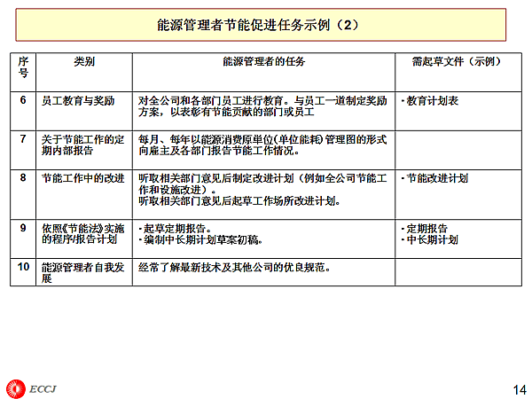The image size is (532, 399).
Task: Click the slide title 能源管理者节能促进任务示例（2）
Action: (258, 25)
